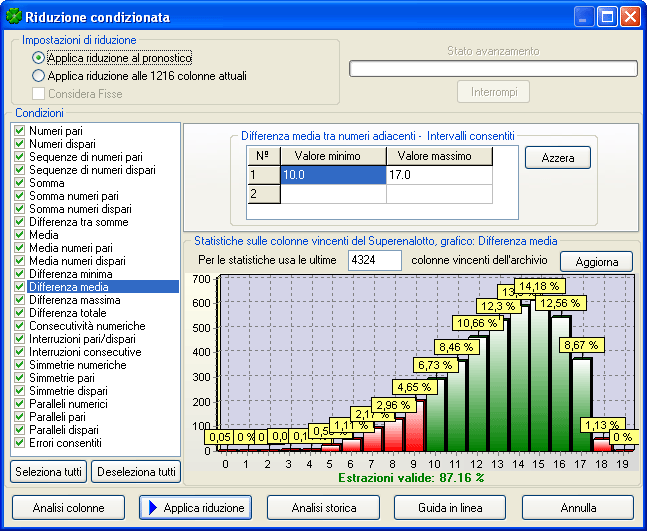
Task: Open 'Analisi storica' window
Action: click(323, 508)
